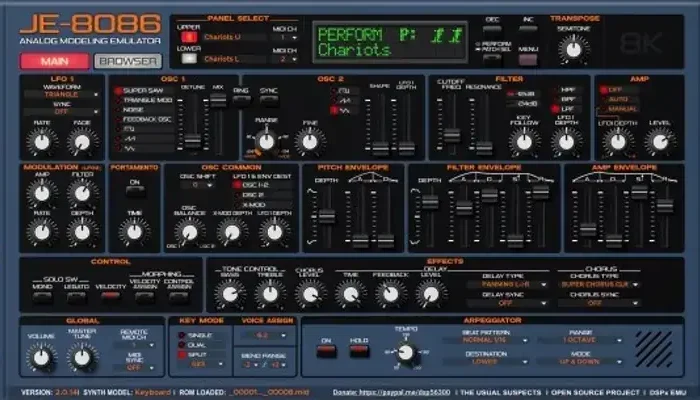
Task: Open the LFO 1 Sync dropdown
Action: pyautogui.click(x=62, y=112)
